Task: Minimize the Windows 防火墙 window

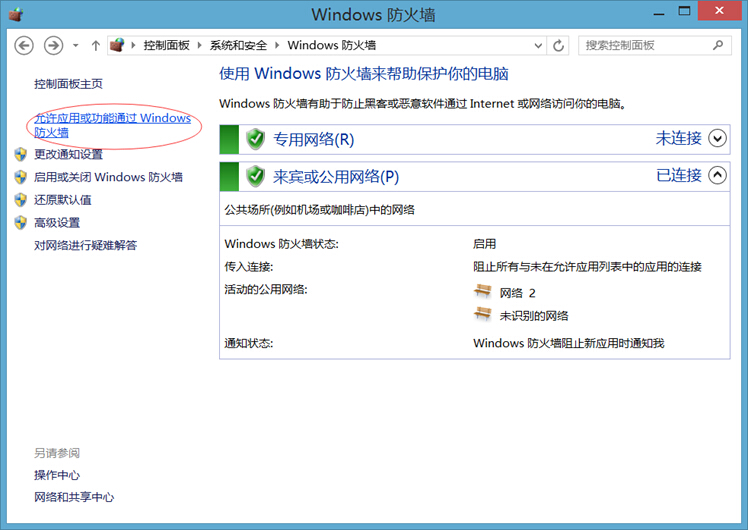Action: 659,12
